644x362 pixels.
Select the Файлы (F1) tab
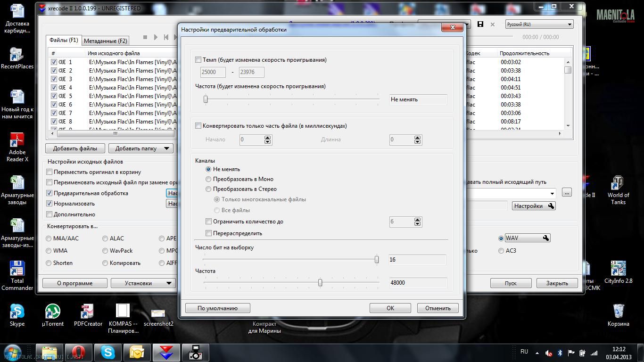click(x=64, y=41)
